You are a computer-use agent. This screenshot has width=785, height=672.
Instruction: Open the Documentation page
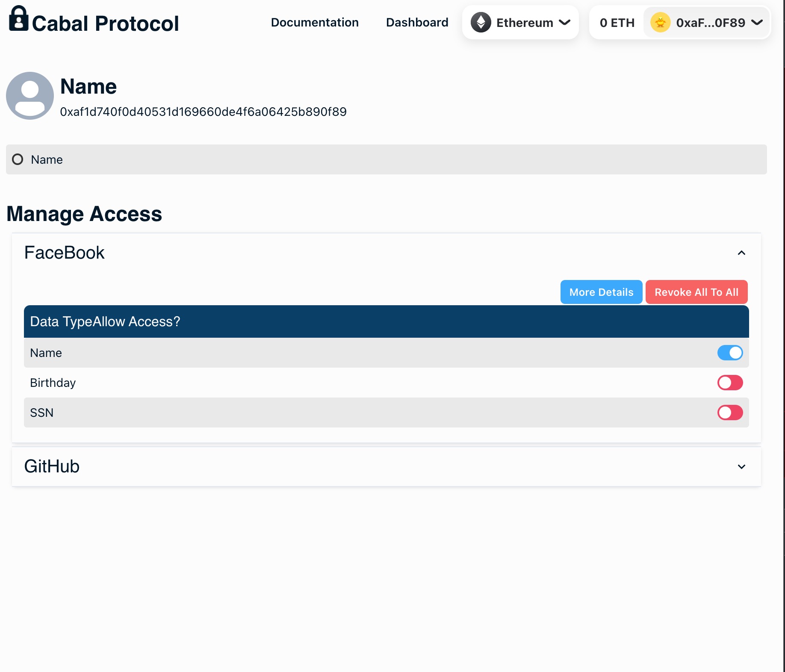[315, 22]
